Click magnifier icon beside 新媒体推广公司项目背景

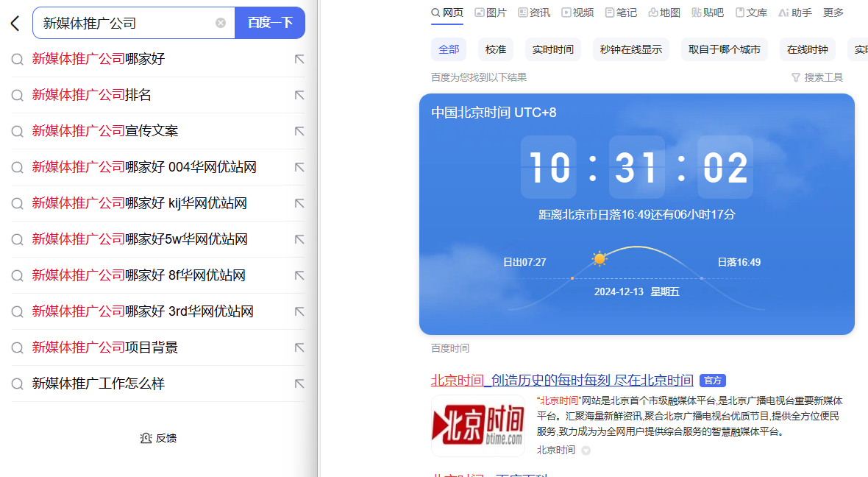click(x=17, y=347)
